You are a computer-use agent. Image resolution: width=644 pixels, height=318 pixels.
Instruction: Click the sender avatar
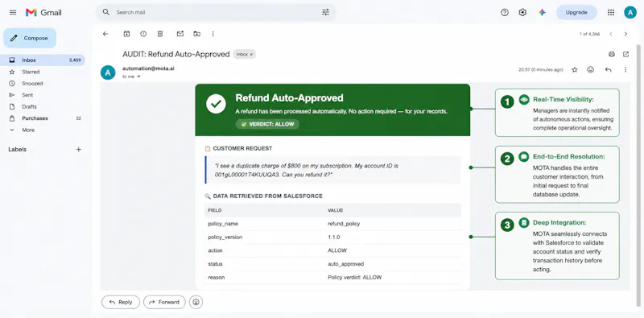(108, 72)
